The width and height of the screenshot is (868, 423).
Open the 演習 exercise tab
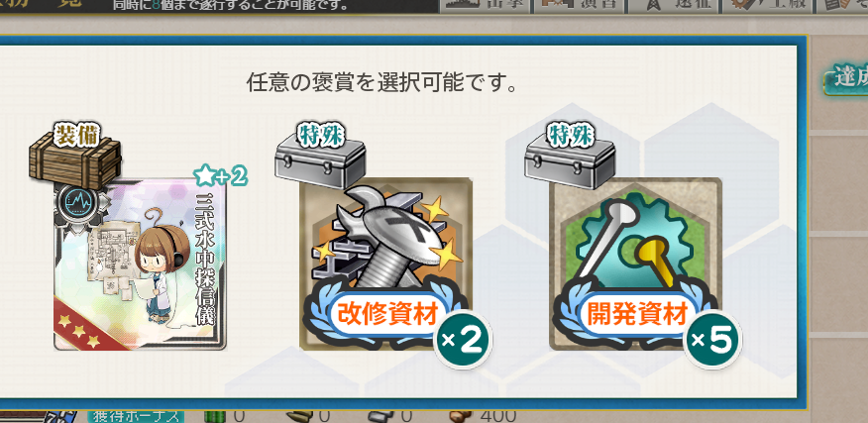[579, 6]
